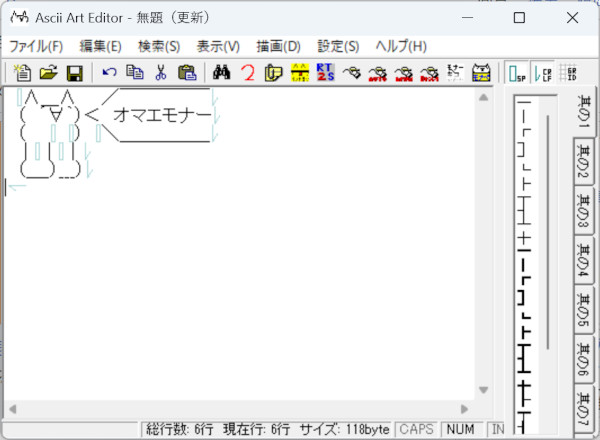This screenshot has width=600, height=440.
Task: Open the 検索(S) menu
Action: click(159, 46)
